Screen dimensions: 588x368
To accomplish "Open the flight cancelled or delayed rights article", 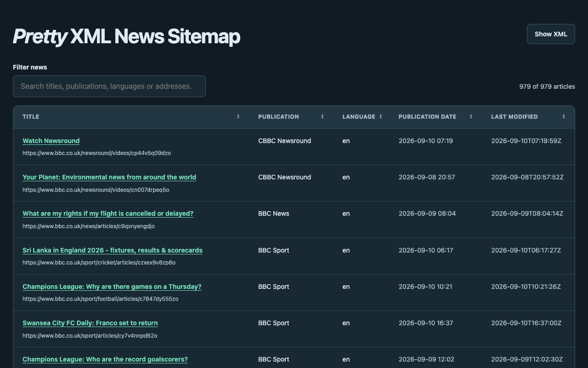I will tap(108, 213).
